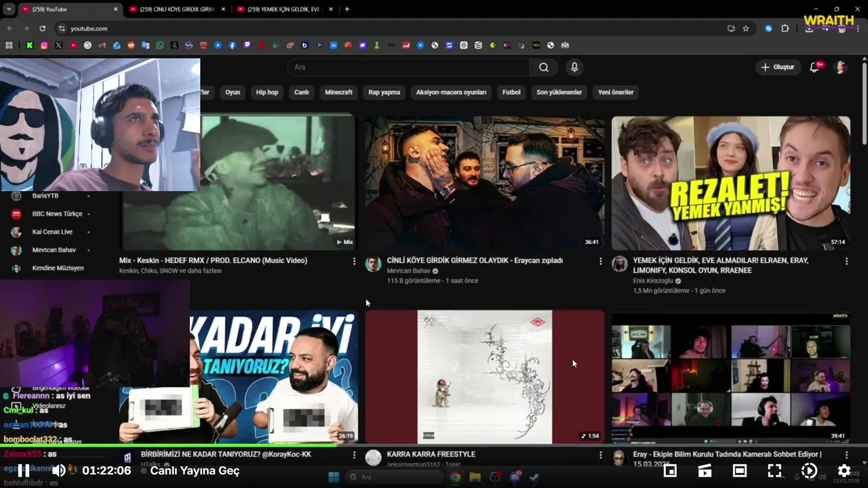Pause the video with the pause button
868x488 pixels.
click(x=23, y=470)
